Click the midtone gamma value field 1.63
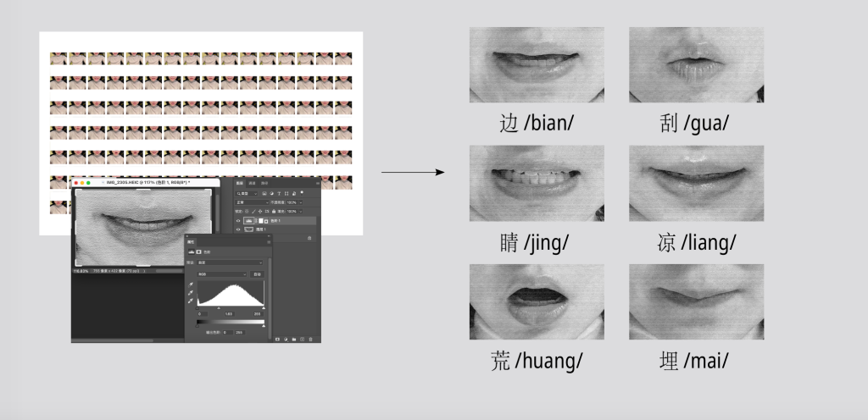The image size is (868, 420). (x=228, y=314)
